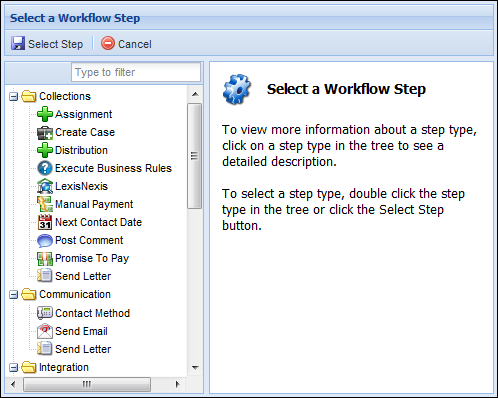Click the speech bubble icon for Post Comment
Screen dimensions: 498x398
click(45, 240)
